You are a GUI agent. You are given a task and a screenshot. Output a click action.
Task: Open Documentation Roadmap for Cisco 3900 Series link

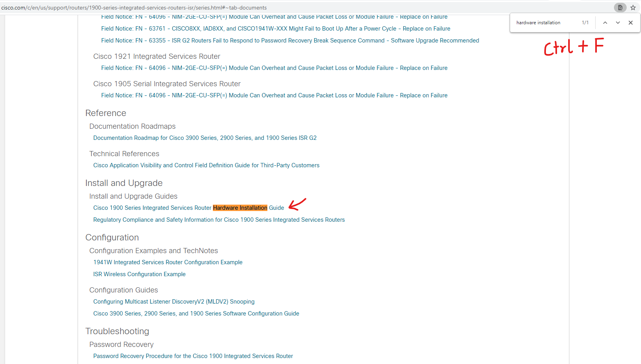(205, 138)
